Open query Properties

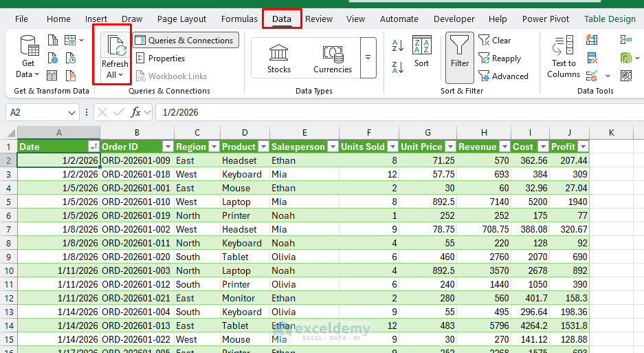tap(161, 58)
